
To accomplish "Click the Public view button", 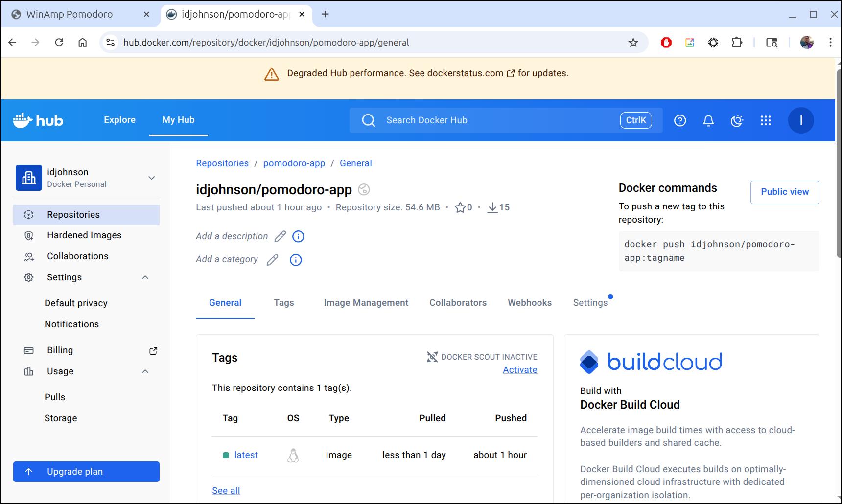I will [784, 192].
